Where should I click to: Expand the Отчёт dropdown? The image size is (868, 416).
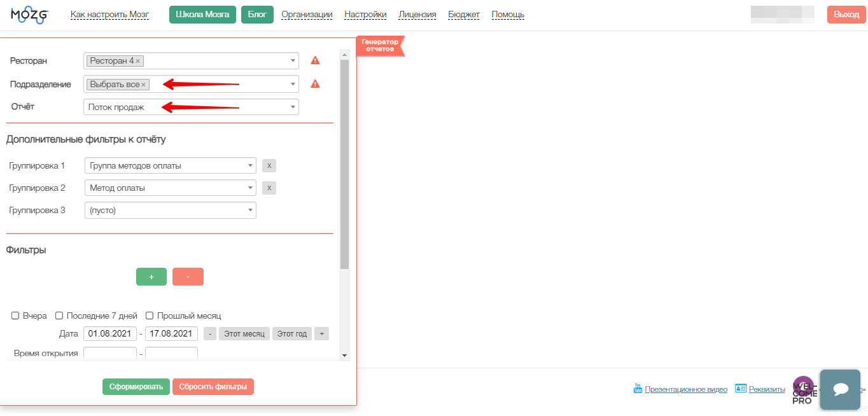click(191, 107)
